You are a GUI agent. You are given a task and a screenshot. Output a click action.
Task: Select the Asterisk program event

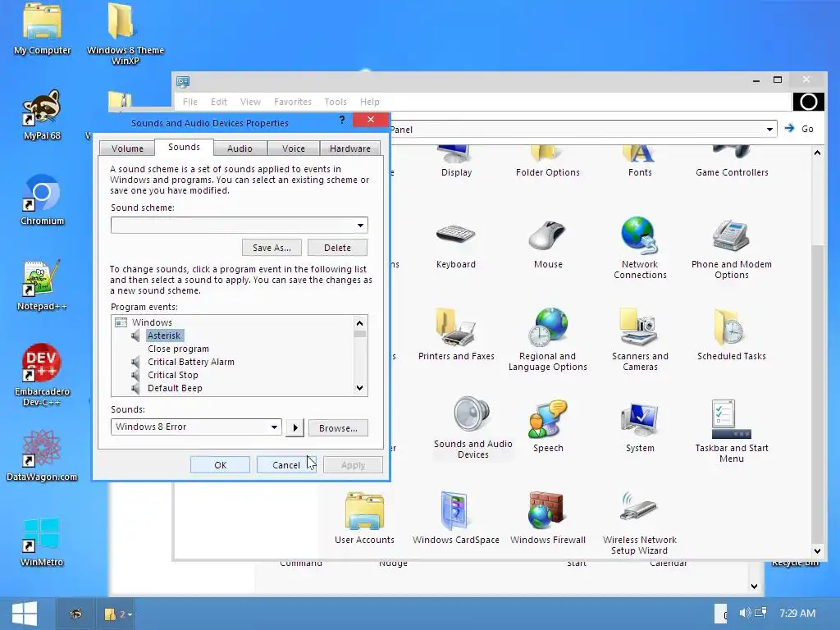pos(164,336)
